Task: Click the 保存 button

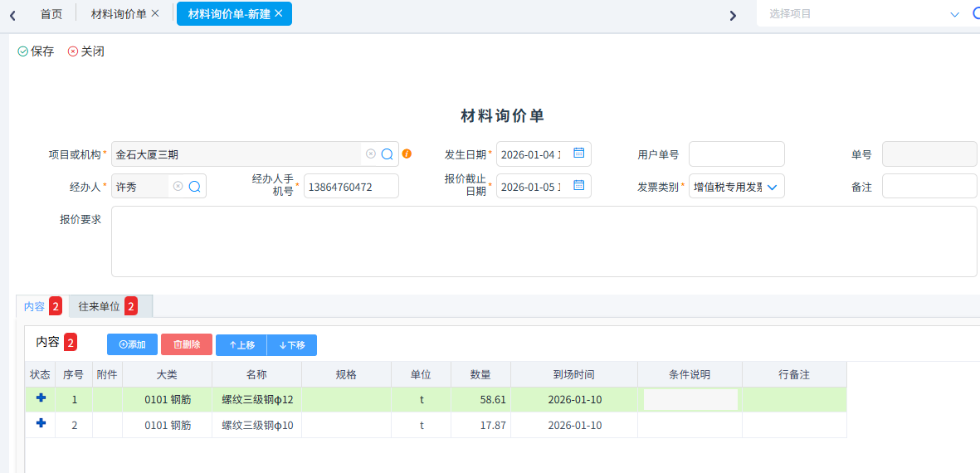Action: pyautogui.click(x=36, y=51)
